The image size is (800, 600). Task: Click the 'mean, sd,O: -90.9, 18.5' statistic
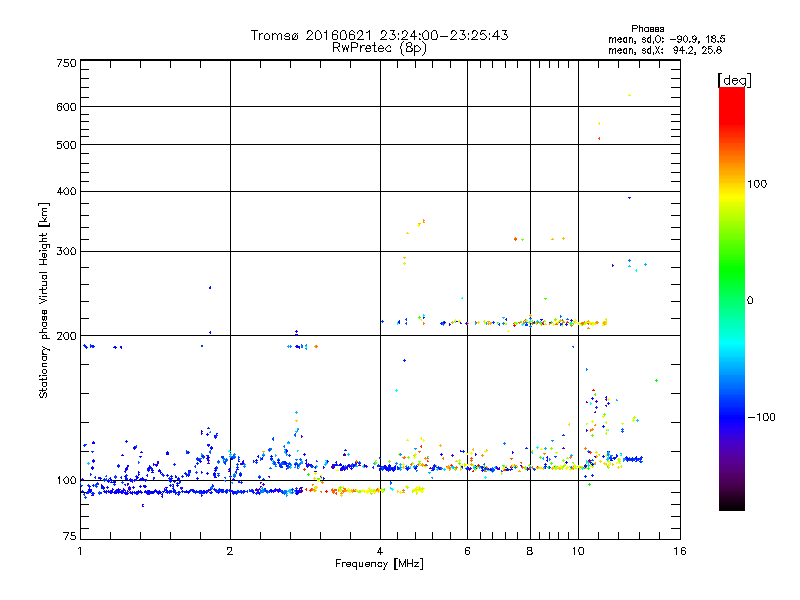(666, 40)
